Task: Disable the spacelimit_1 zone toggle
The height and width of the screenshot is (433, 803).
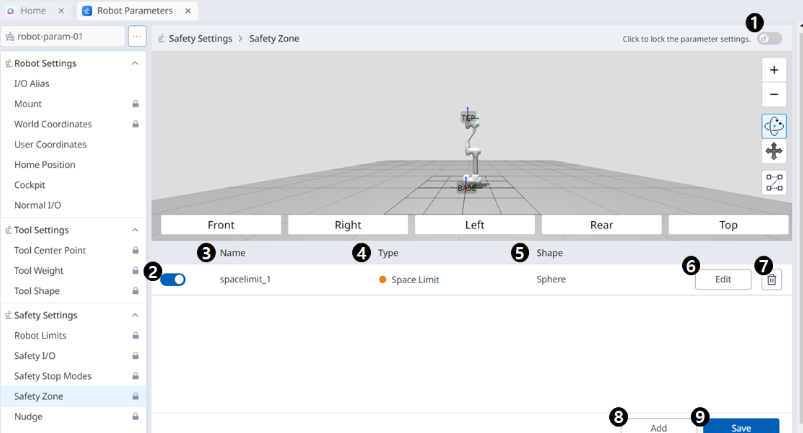Action: (173, 280)
